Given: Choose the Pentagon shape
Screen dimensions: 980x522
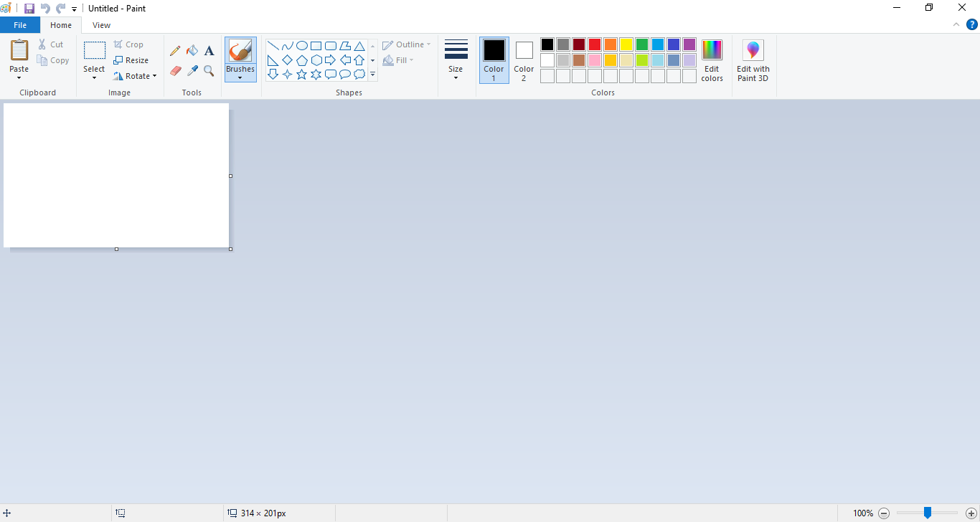Looking at the screenshot, I should tap(302, 60).
